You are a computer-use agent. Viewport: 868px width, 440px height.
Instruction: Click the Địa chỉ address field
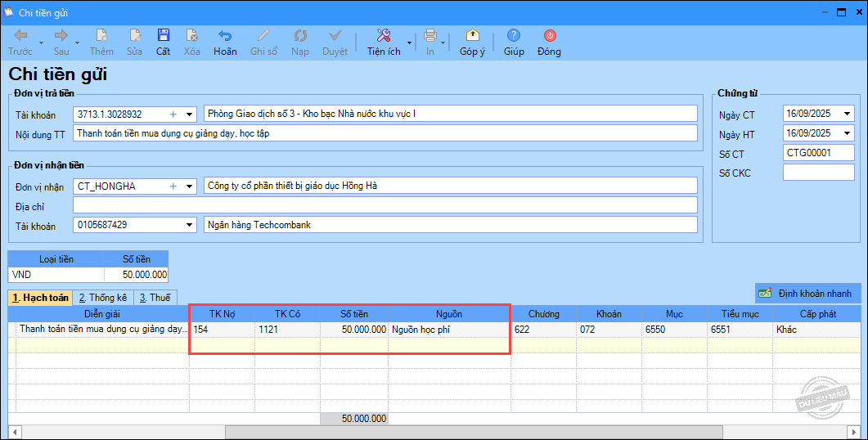[x=385, y=205]
